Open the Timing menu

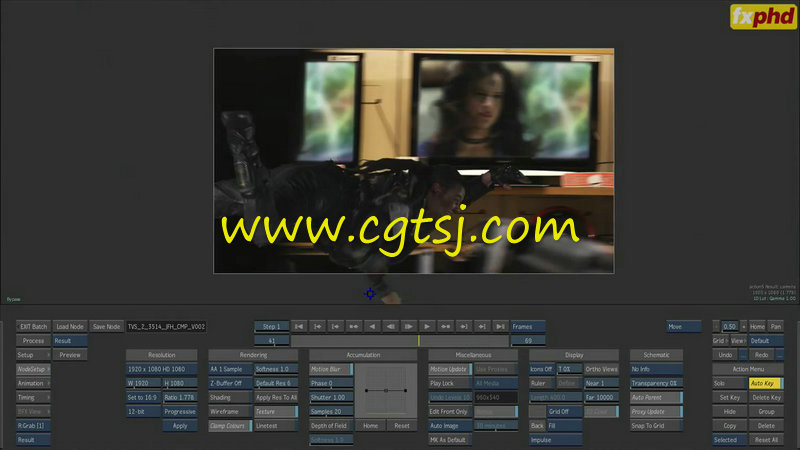click(33, 397)
